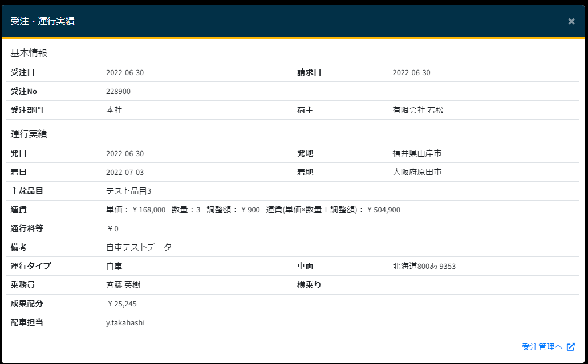
Task: Click the 着地 value 大阪府原田市
Action: click(417, 173)
